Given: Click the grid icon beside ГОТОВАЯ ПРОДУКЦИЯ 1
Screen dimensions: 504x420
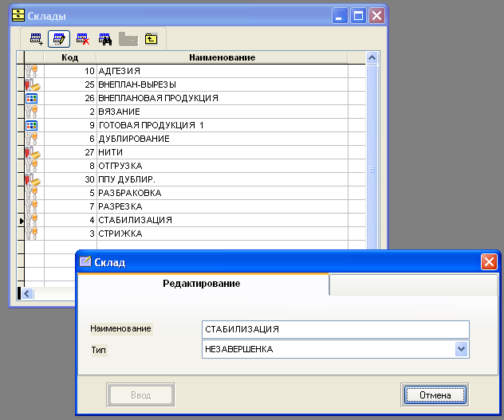Looking at the screenshot, I should click(x=32, y=125).
